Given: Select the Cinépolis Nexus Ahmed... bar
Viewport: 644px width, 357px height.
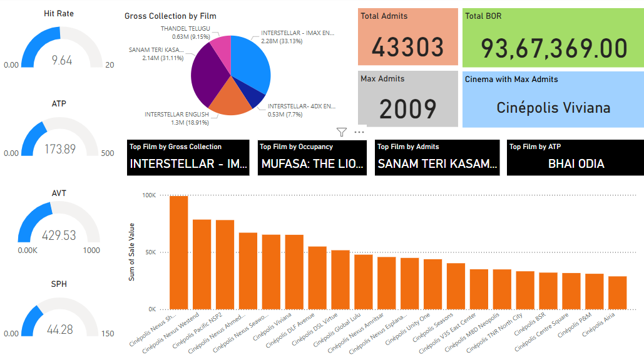Looking at the screenshot, I should (248, 271).
